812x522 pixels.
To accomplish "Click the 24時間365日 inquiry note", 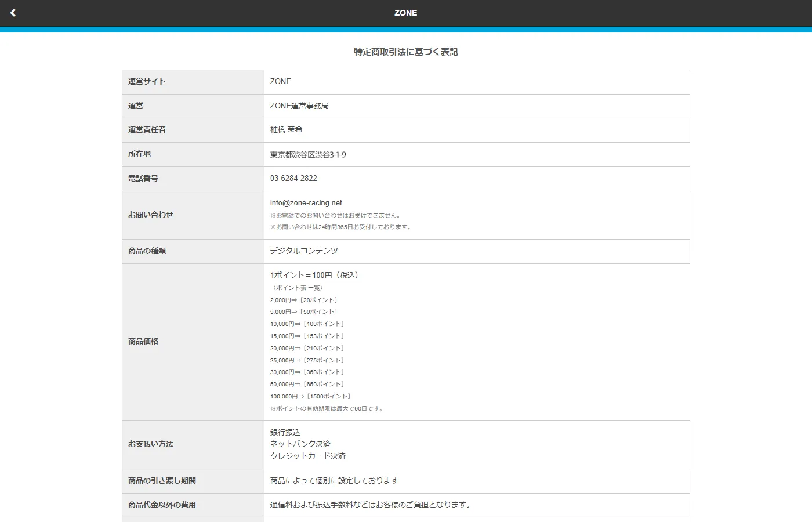I will tap(342, 227).
